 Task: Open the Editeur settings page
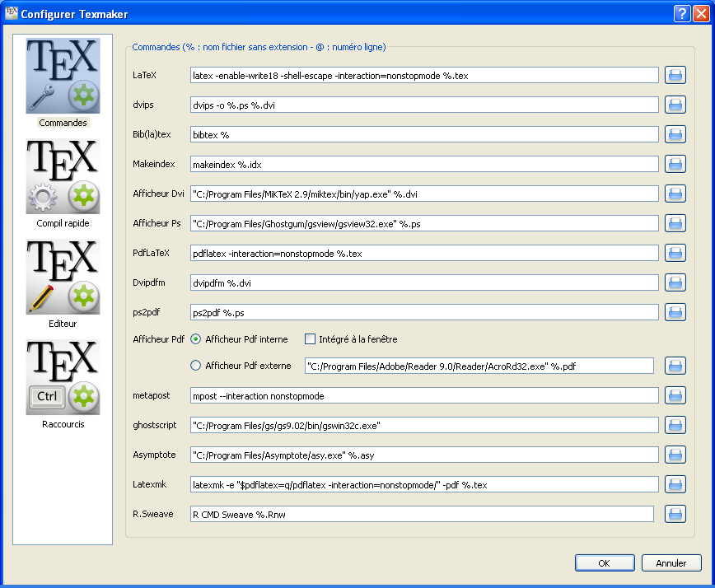(x=63, y=283)
